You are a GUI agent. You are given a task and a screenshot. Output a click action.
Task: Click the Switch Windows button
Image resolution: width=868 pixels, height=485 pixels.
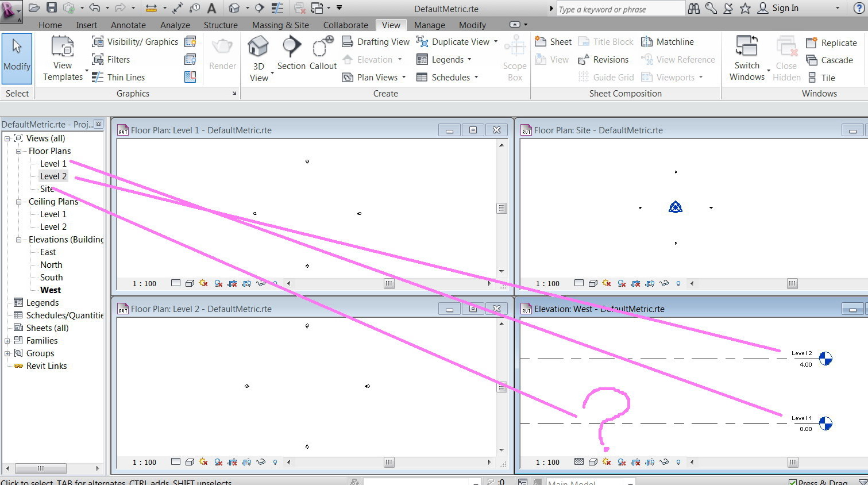tap(747, 59)
